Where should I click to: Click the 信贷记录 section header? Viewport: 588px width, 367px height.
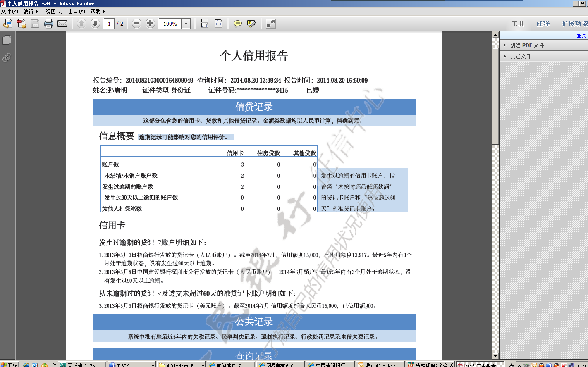(254, 107)
